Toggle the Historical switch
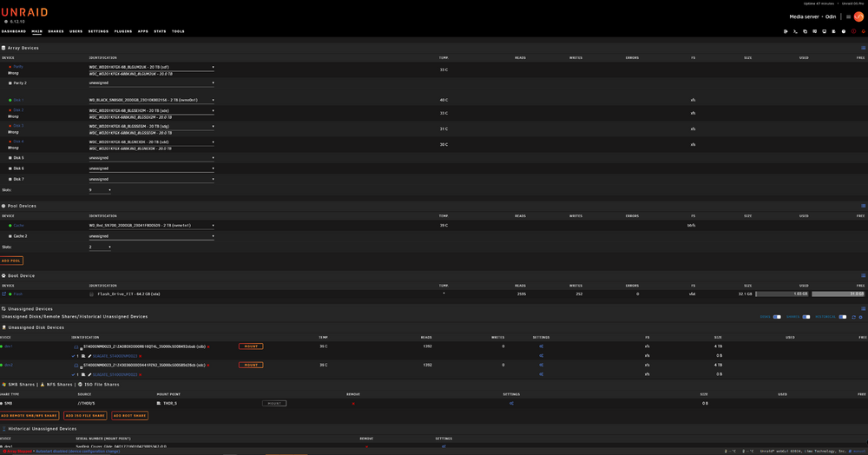The height and width of the screenshot is (455, 868). pos(843,317)
